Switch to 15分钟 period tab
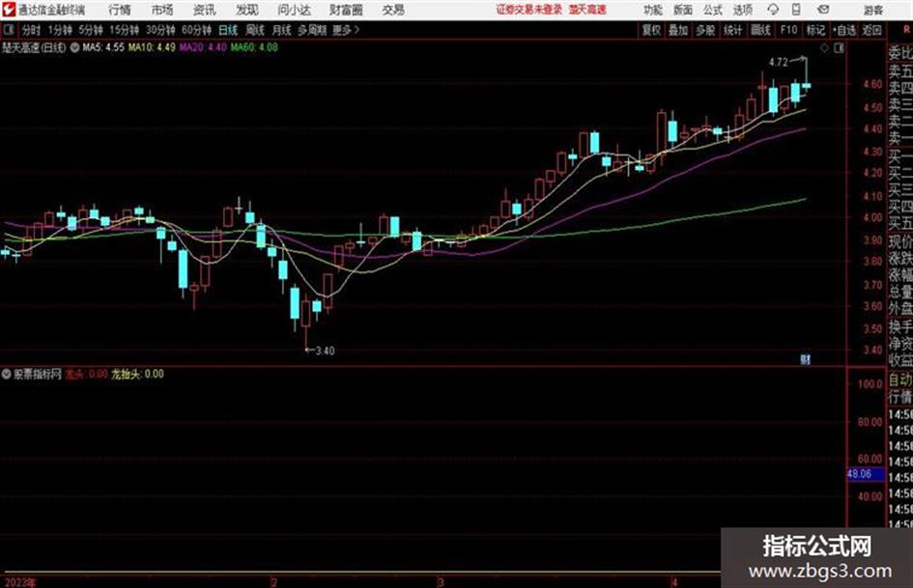This screenshot has width=913, height=588. click(x=124, y=30)
